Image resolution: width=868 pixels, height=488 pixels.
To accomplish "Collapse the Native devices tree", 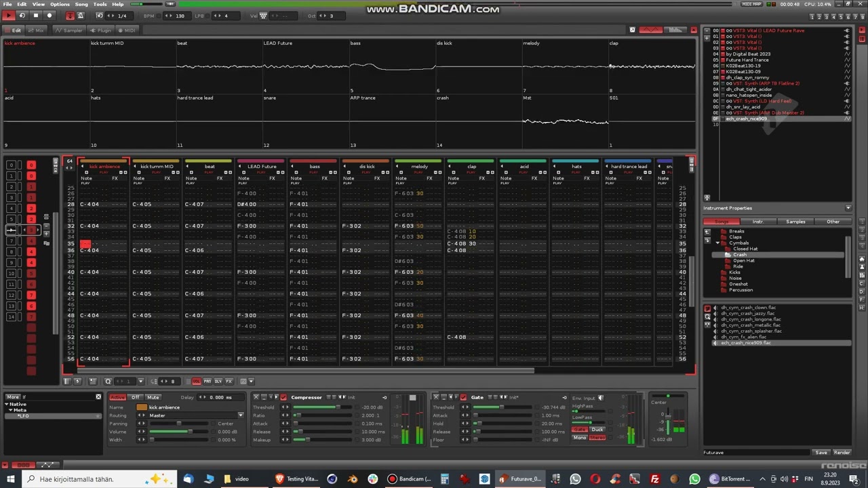I will pyautogui.click(x=7, y=405).
